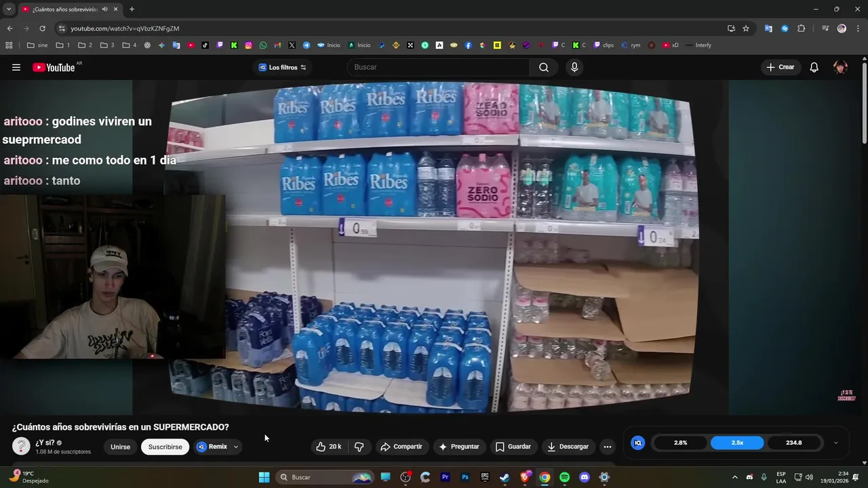Expand the Remix dropdown chevron
Viewport: 868px width, 488px height.
point(236,447)
